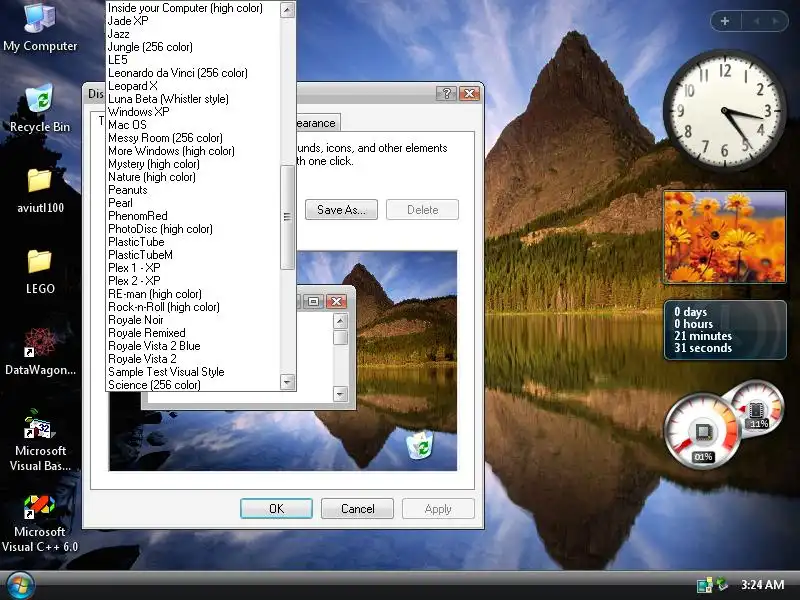Select Leonardo da Vinci (256 color) theme
This screenshot has width=800, height=600.
(x=193, y=73)
